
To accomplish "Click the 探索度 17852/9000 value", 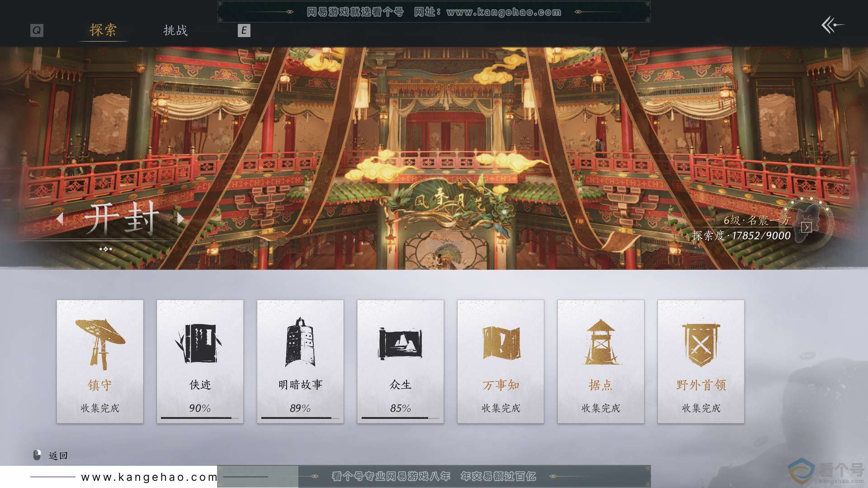I will coord(741,235).
